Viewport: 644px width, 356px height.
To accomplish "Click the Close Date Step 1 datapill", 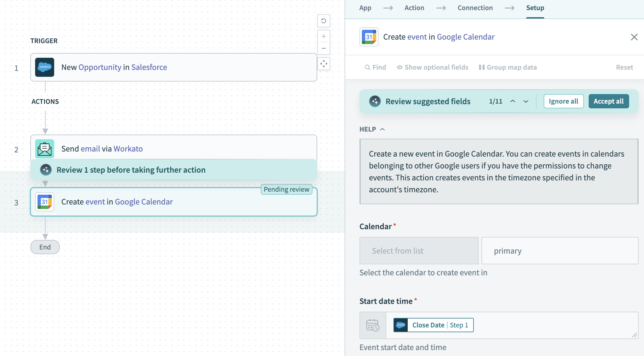I will tap(433, 325).
